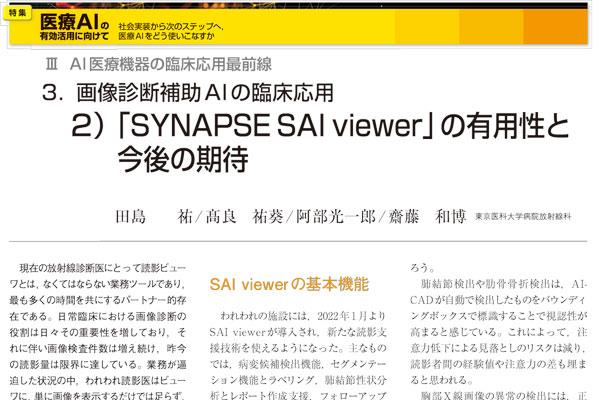This screenshot has width=600, height=400.
Task: Click the heading 3. 画像診断補助AIの臨床応用
Action: 188,93
